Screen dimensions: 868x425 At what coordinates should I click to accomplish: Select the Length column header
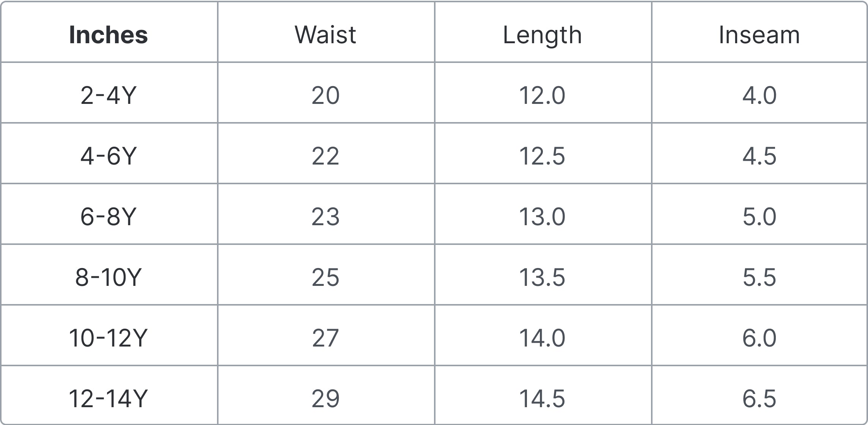(542, 35)
